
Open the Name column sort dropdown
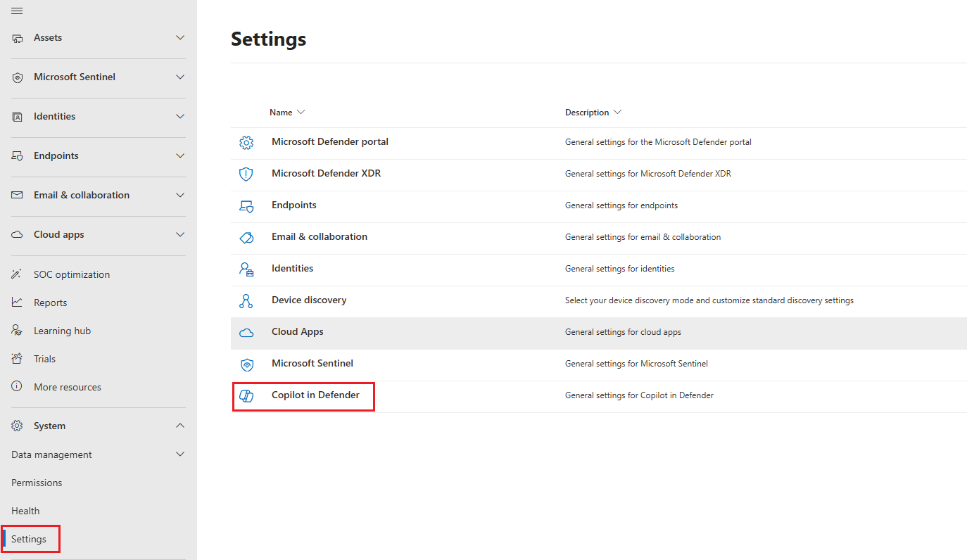tap(301, 112)
